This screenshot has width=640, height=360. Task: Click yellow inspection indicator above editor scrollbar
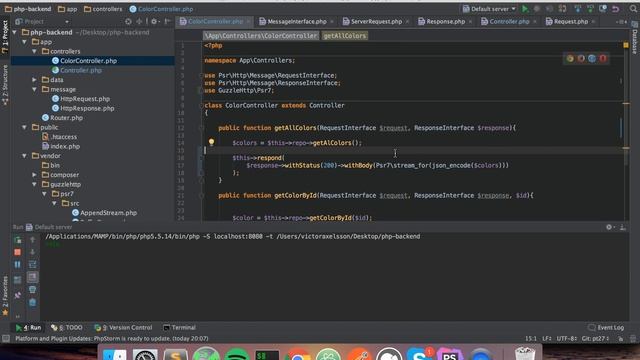626,45
